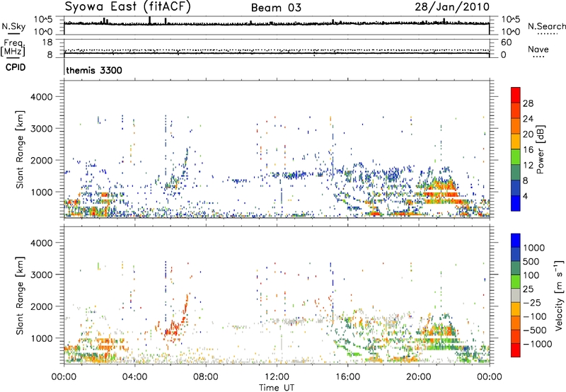Click the 'Nave' legend label
The image size is (566, 392).
(x=538, y=49)
